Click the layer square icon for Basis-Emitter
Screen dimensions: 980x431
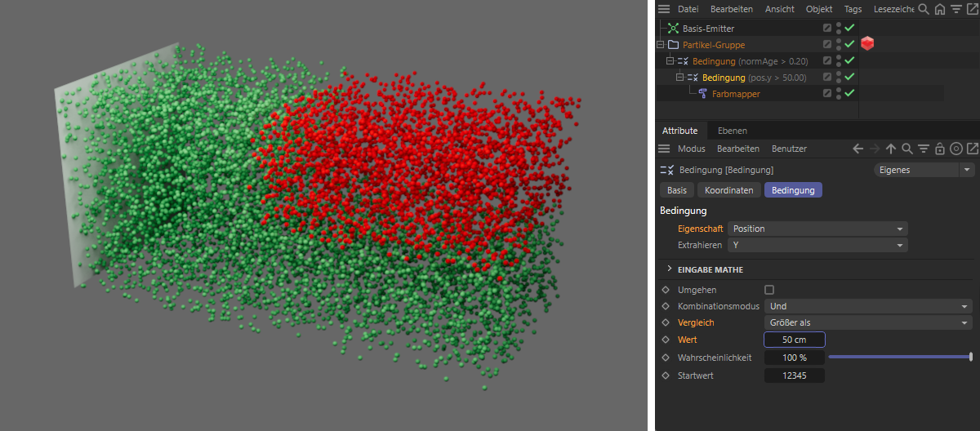pos(827,28)
